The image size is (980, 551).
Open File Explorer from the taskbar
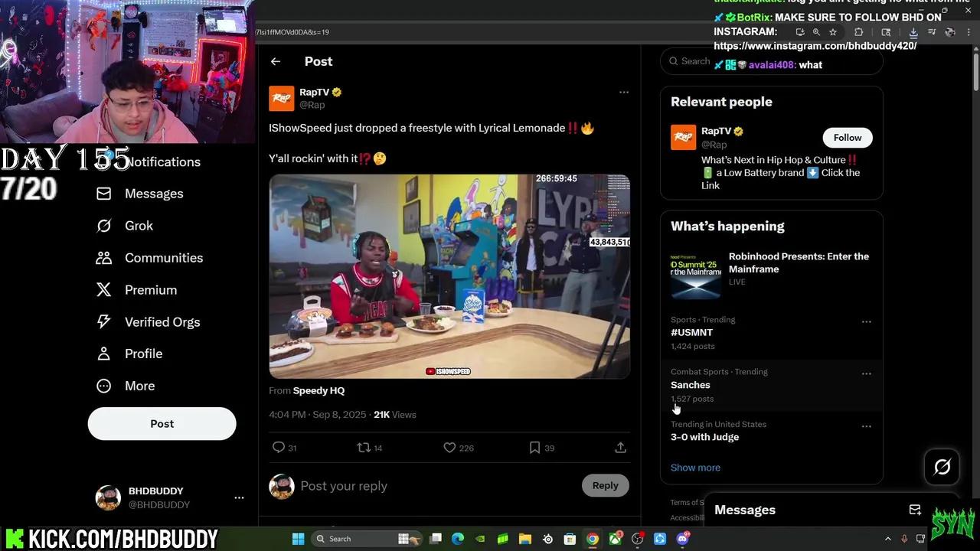click(525, 539)
